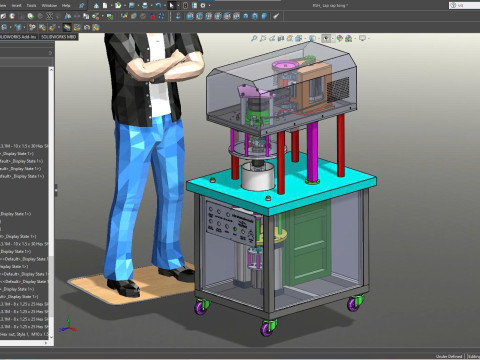Click the Normal To view icon
This screenshot has height=360, width=480.
(x=178, y=16)
